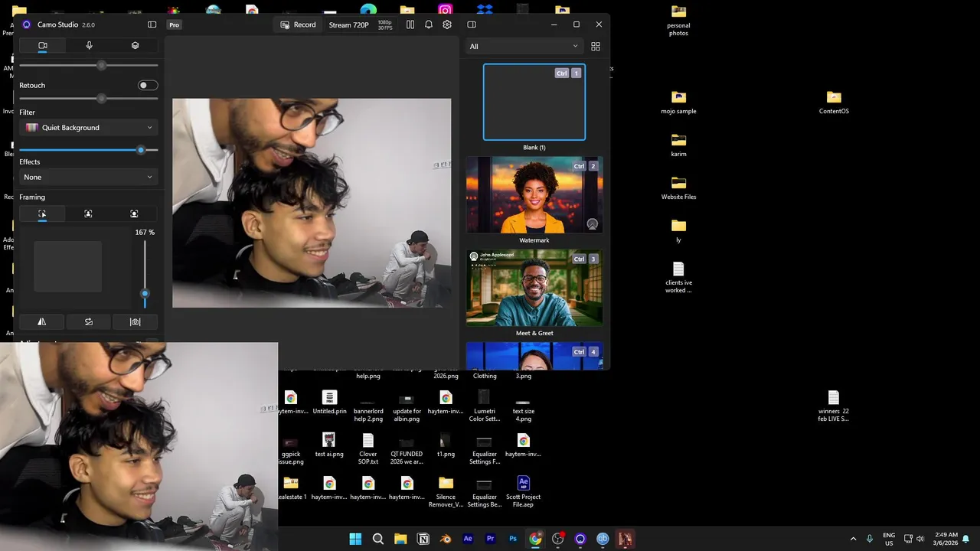
Task: Select the personal photos desktop folder
Action: tap(678, 21)
